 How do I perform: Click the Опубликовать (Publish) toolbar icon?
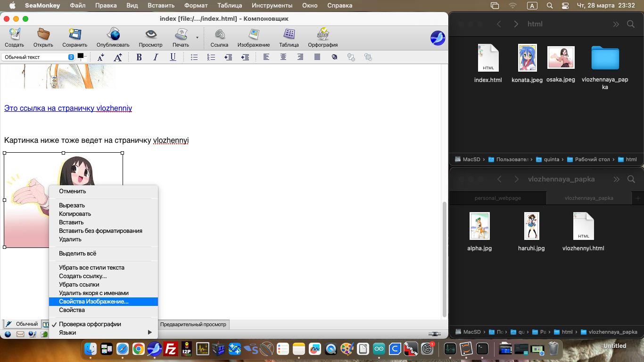pos(113,38)
